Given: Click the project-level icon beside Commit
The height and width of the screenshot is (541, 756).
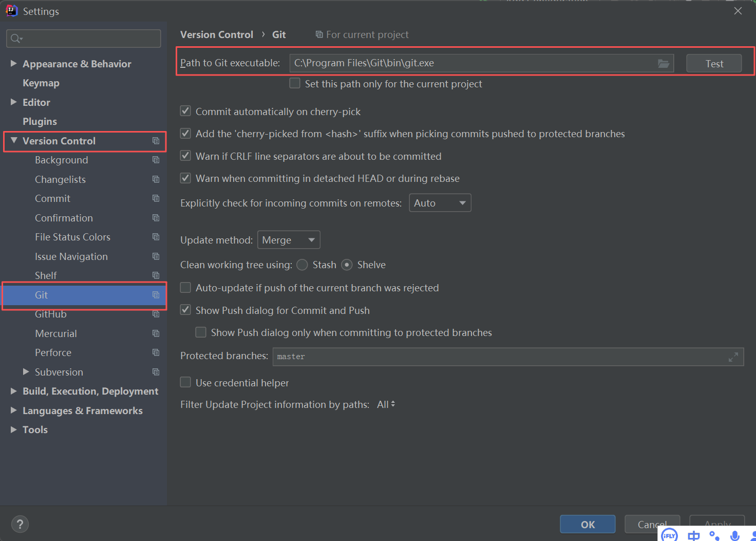Looking at the screenshot, I should [x=156, y=198].
